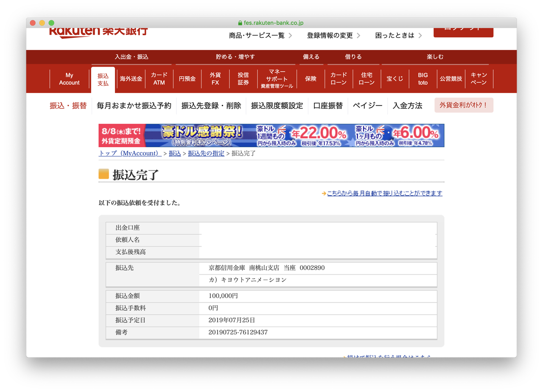Expand the 困ったときは chevron
This screenshot has width=543, height=392.
click(x=420, y=36)
